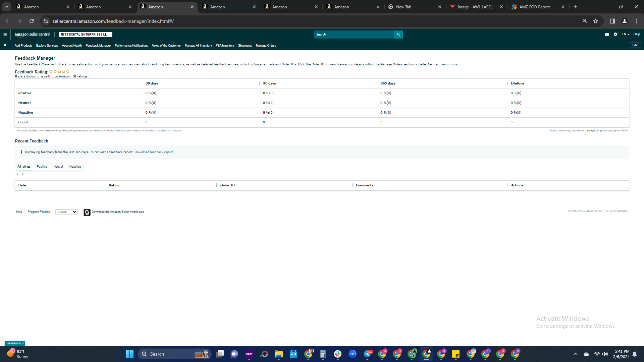Click the Program Policies footer link
This screenshot has height=362, width=644.
(39, 212)
